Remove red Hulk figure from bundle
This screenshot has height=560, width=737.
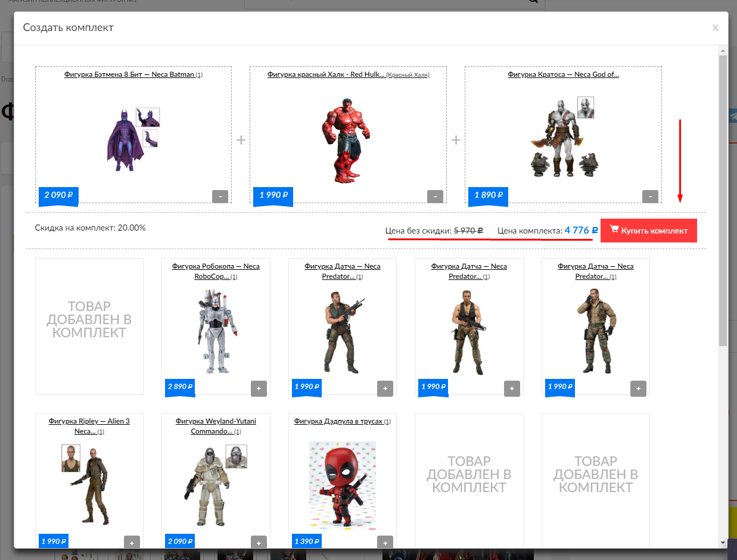[435, 196]
